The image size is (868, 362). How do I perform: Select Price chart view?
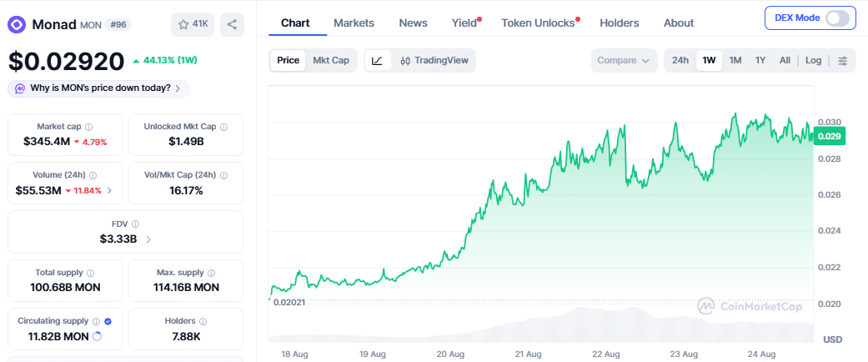[x=288, y=60]
